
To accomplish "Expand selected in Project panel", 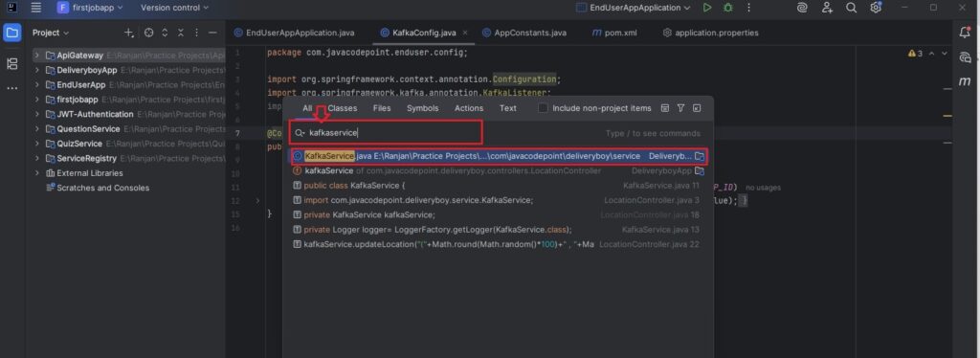I will point(165,33).
